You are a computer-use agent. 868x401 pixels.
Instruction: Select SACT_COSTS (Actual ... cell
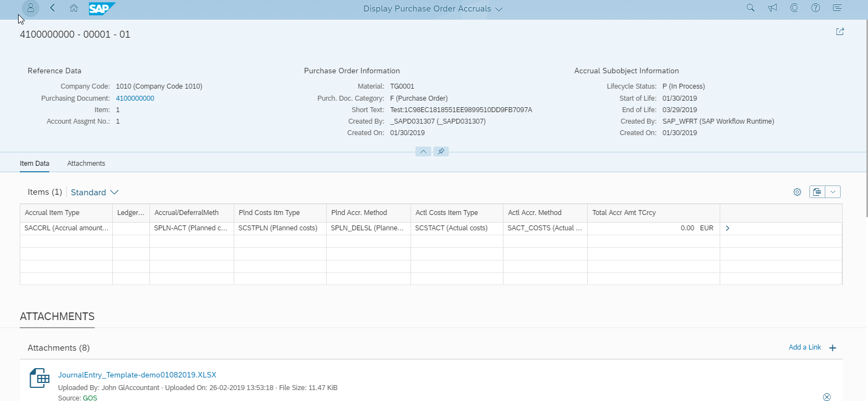pos(546,228)
